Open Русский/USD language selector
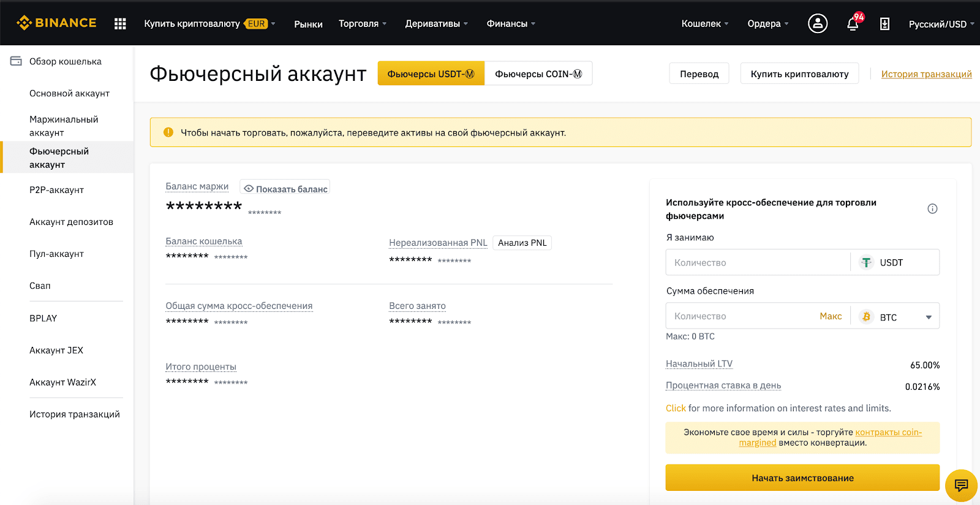Screen dimensions: 980x505 941,24
